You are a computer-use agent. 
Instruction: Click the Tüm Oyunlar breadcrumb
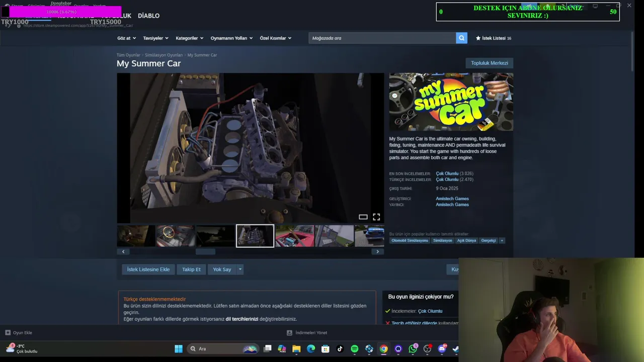pyautogui.click(x=128, y=55)
